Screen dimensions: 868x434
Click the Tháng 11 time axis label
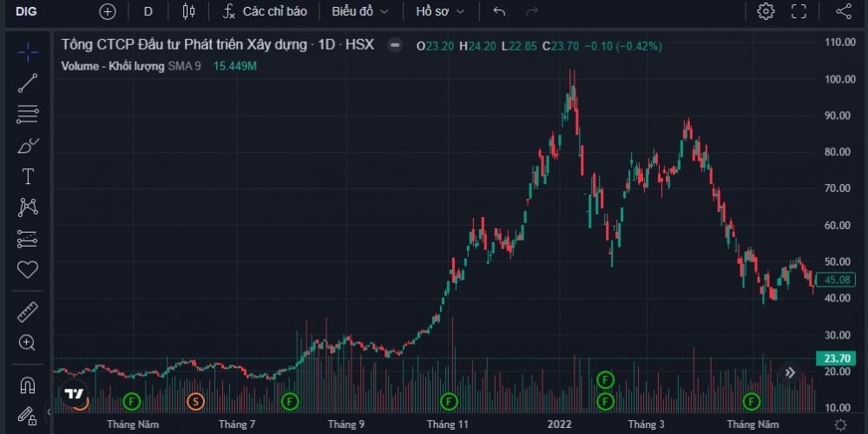click(x=448, y=424)
